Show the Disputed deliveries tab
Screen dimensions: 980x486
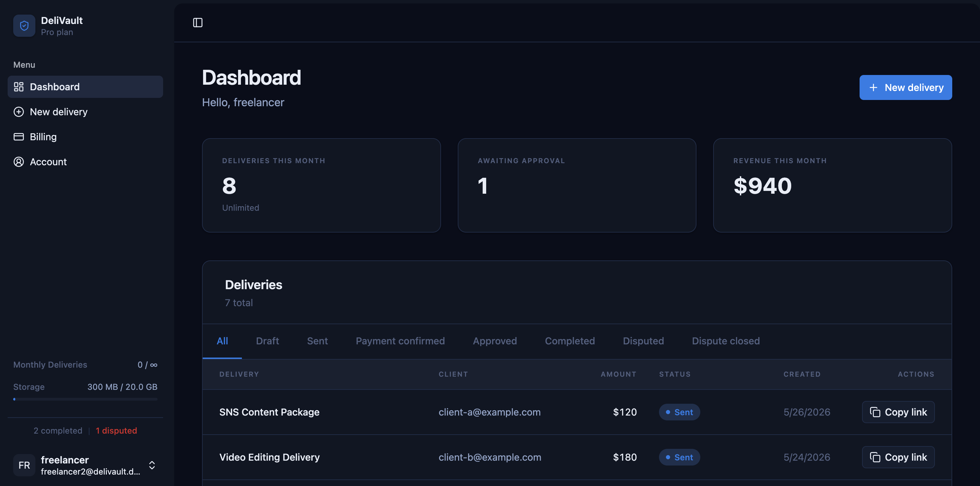point(643,341)
